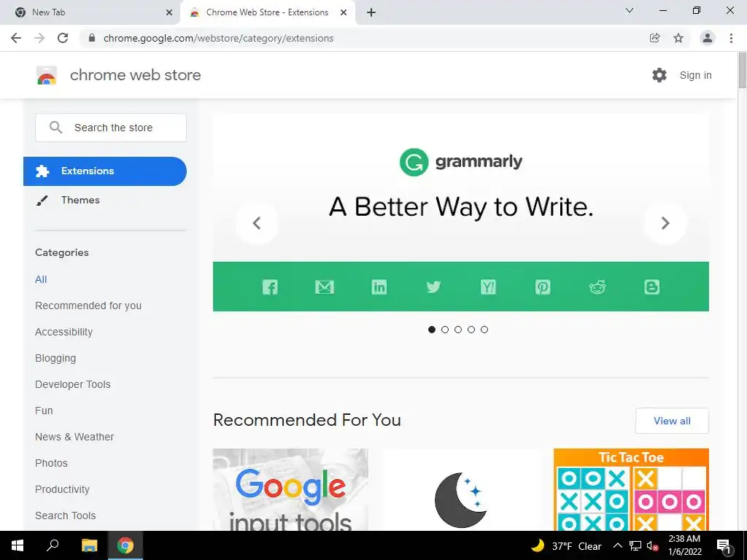Open Recommended for you category
This screenshot has width=747, height=560.
coord(88,306)
